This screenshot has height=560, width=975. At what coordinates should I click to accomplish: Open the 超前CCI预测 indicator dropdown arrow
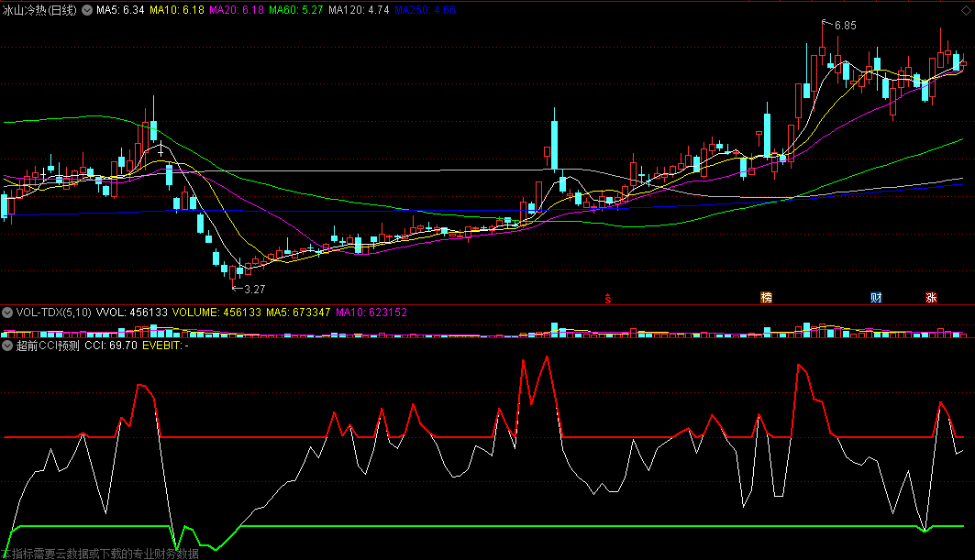click(x=6, y=346)
